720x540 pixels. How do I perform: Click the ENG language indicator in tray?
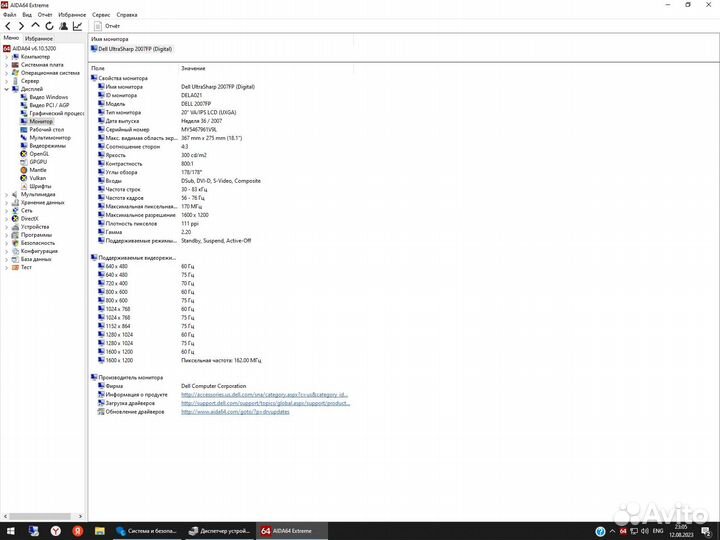[x=658, y=531]
